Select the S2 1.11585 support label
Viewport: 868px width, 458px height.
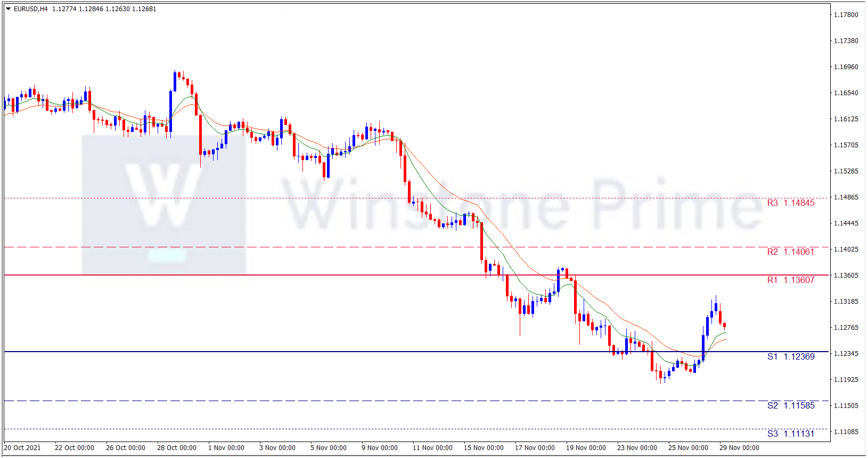click(790, 406)
